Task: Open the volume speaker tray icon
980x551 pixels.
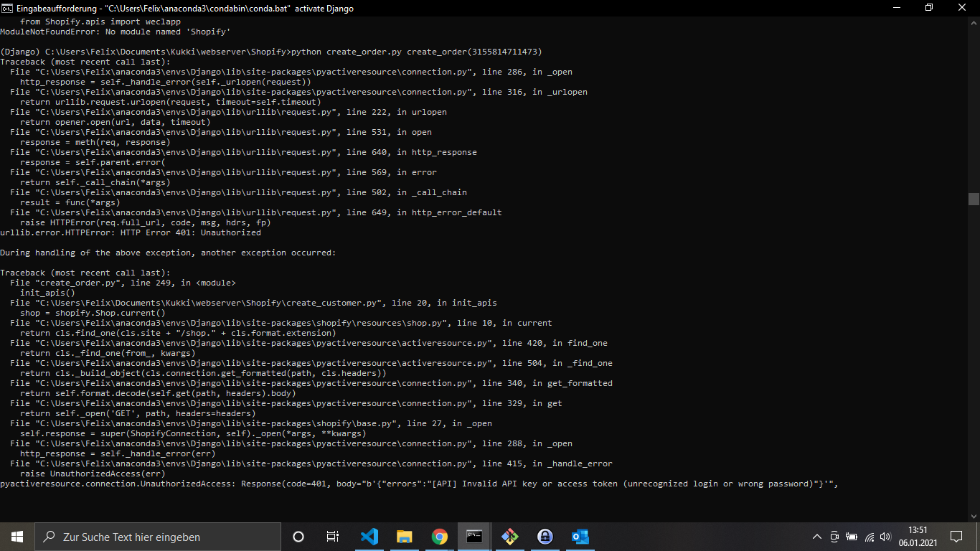Action: [x=885, y=537]
